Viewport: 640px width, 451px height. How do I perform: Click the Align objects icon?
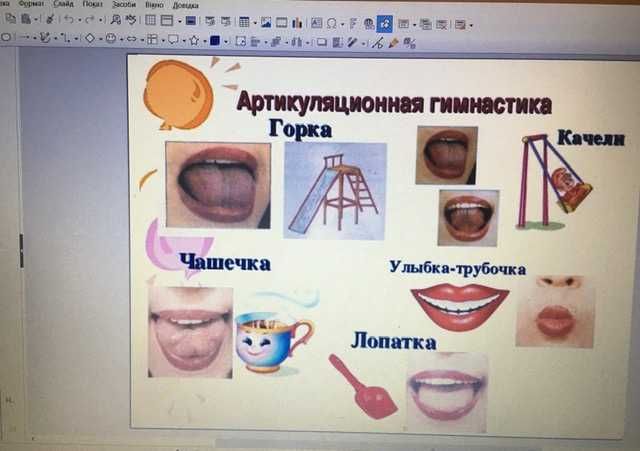(255, 42)
